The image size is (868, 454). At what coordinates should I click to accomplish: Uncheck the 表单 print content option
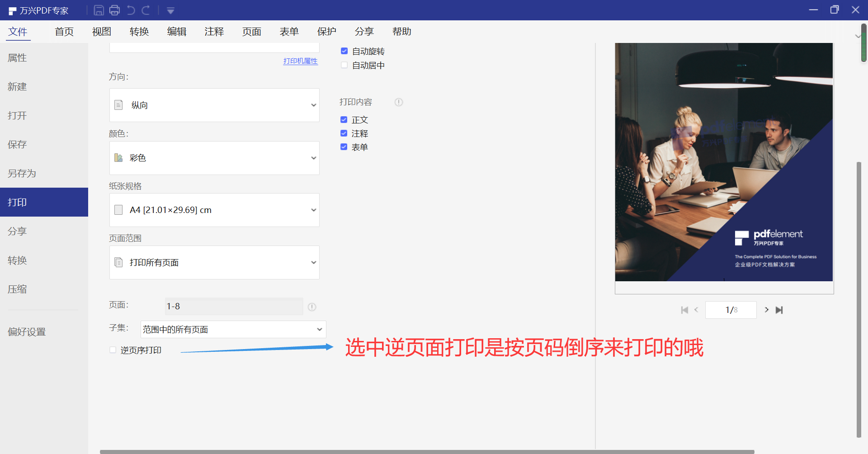click(x=344, y=147)
